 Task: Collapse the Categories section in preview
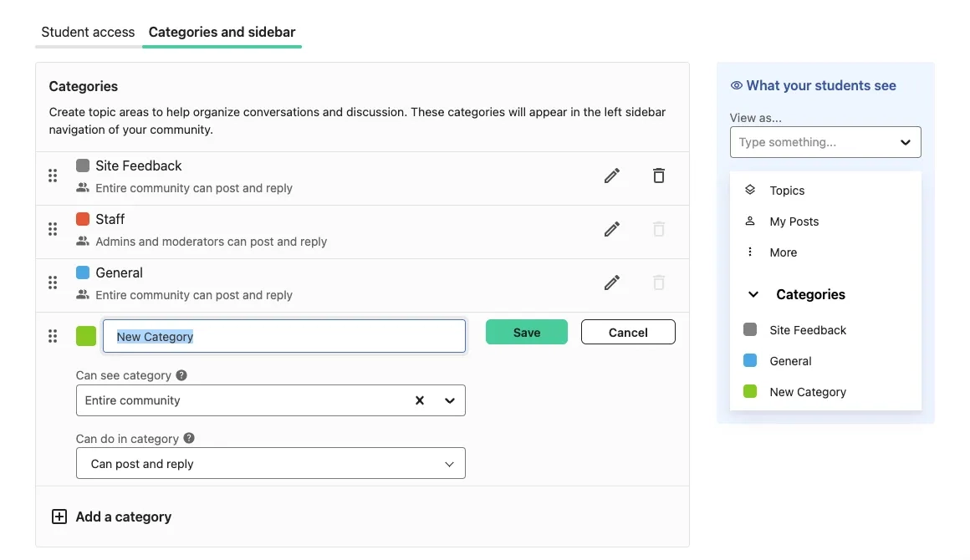[x=753, y=295]
